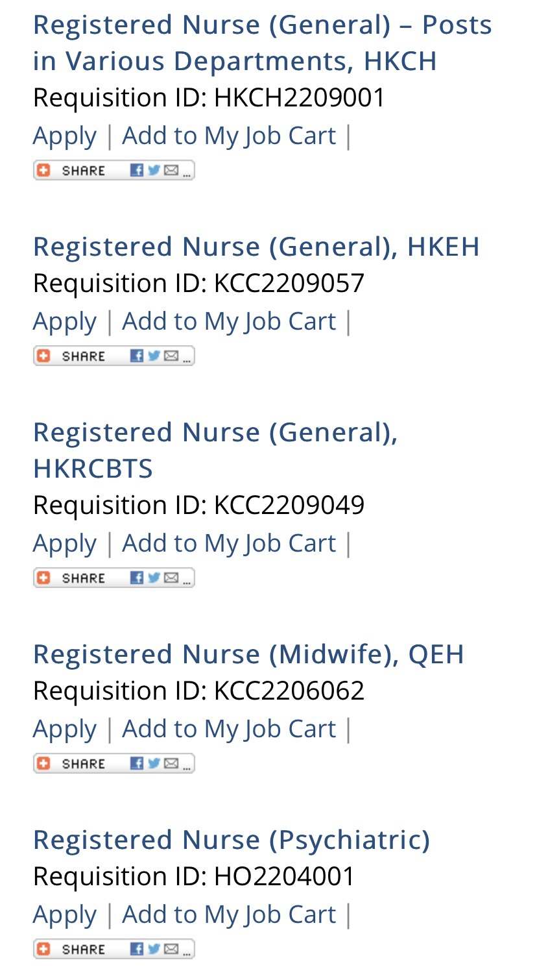The width and height of the screenshot is (537, 980).
Task: Email the HKRCBTS nurse job posting
Action: (171, 578)
